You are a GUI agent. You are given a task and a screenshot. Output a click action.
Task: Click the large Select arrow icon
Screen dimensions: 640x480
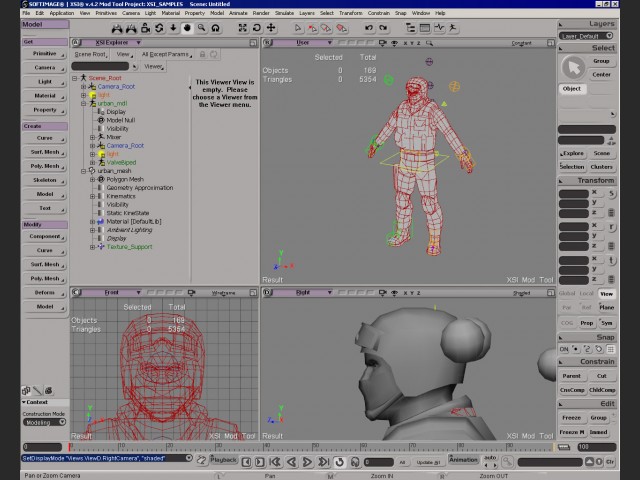(x=574, y=67)
